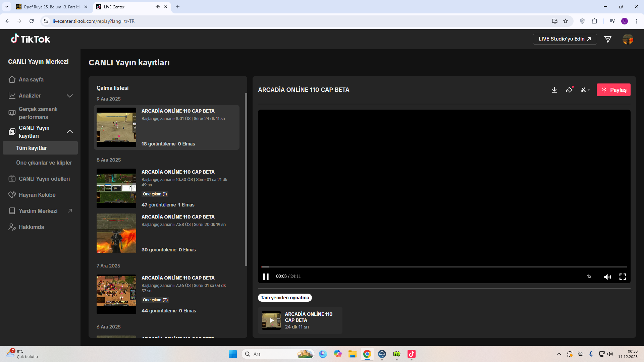This screenshot has width=644, height=362.
Task: Install the app via address bar icon
Action: [x=555, y=21]
